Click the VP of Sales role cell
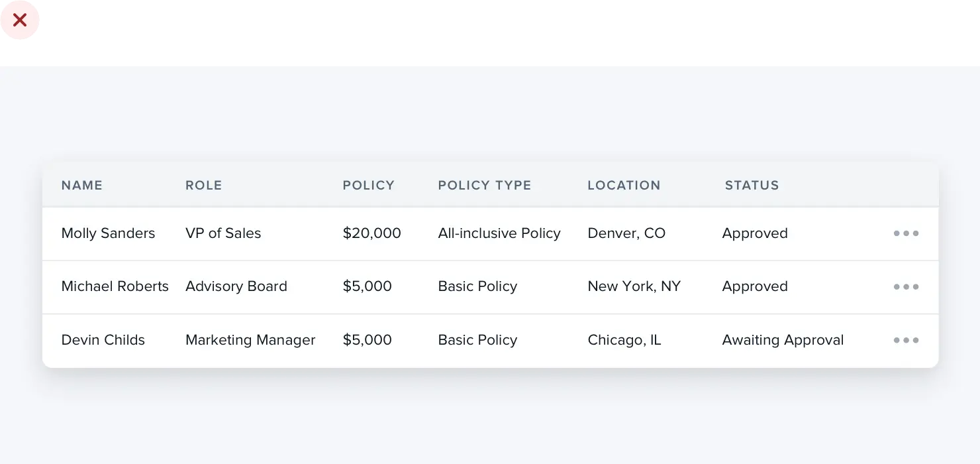Image resolution: width=980 pixels, height=464 pixels. (223, 233)
